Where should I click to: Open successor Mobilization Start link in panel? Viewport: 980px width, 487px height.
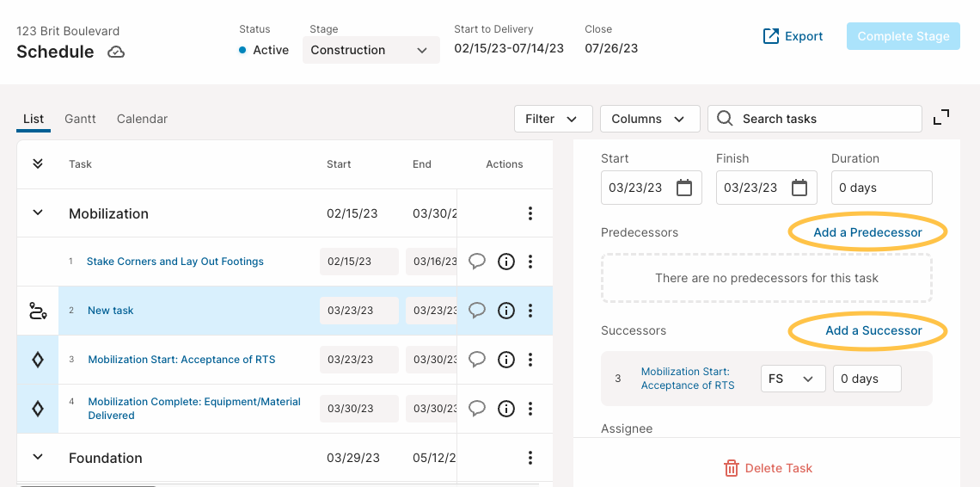[x=688, y=378]
